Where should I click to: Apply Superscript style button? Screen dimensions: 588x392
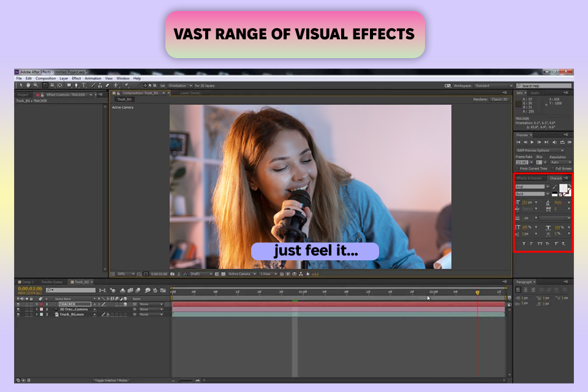coord(556,243)
